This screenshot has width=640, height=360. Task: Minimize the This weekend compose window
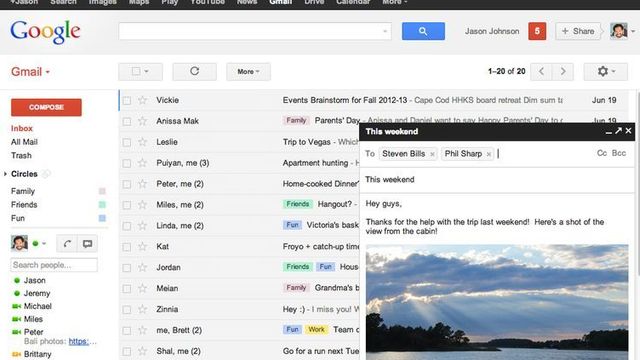(609, 131)
